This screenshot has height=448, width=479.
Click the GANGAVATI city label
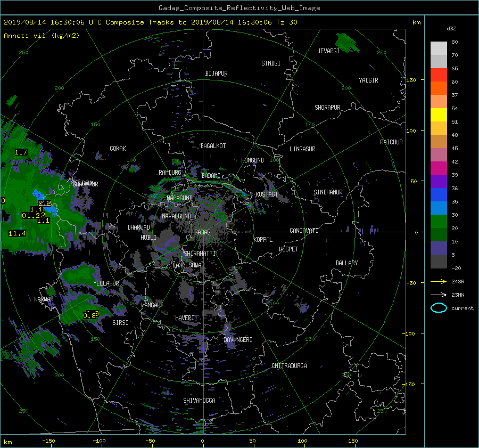pyautogui.click(x=304, y=231)
